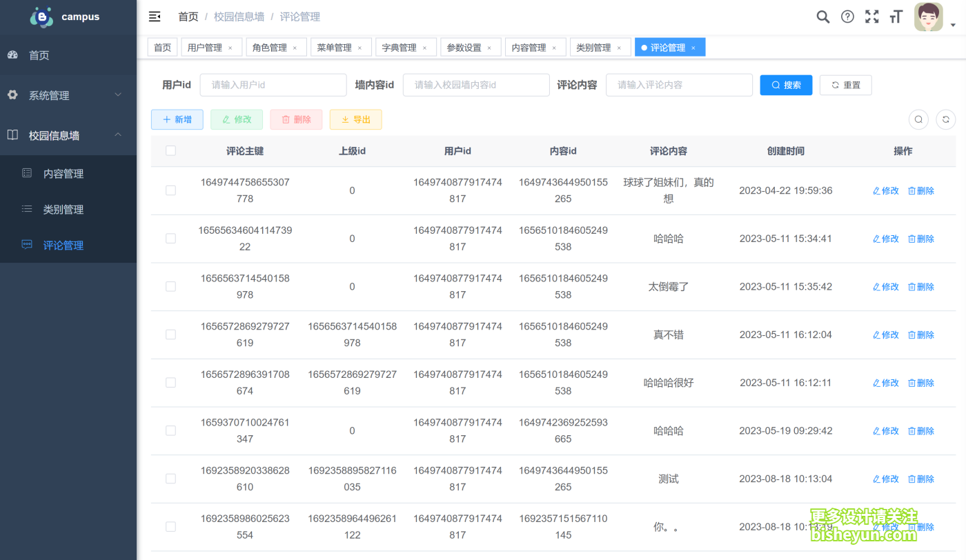Viewport: 966px width, 560px height.
Task: Open the help question mark icon
Action: (x=847, y=17)
